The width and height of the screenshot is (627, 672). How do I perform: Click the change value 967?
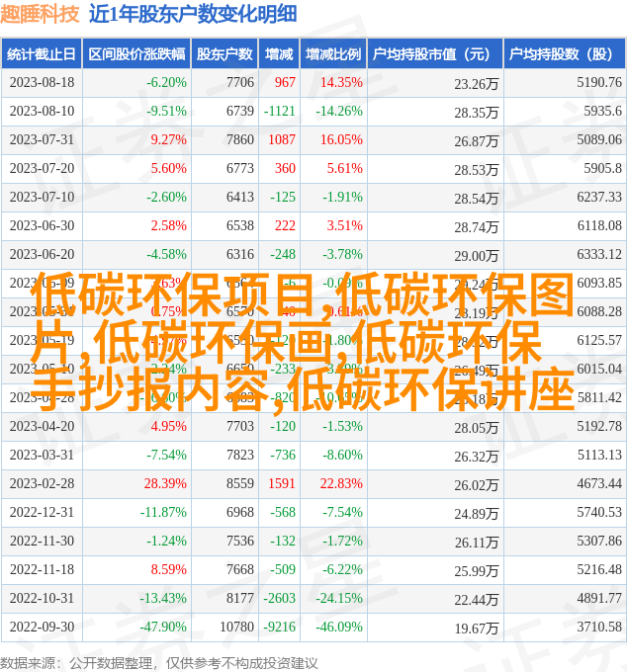285,82
